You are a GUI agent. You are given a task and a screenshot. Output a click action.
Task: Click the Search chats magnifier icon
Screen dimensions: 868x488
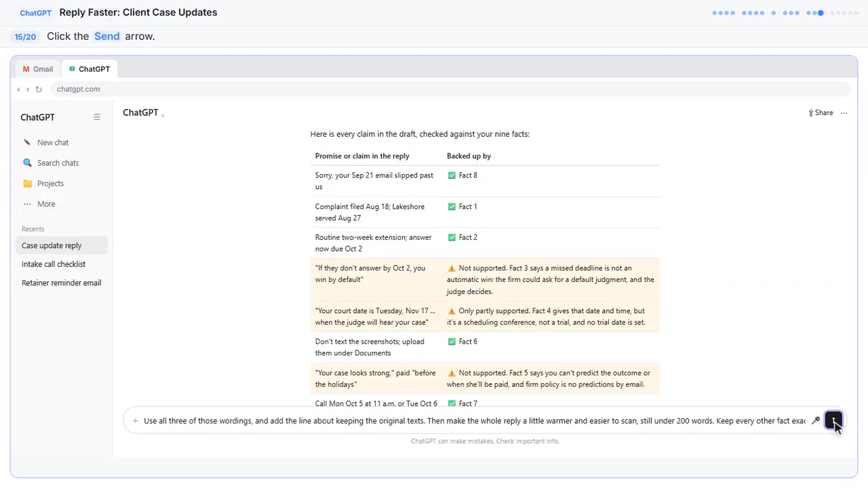pos(27,163)
